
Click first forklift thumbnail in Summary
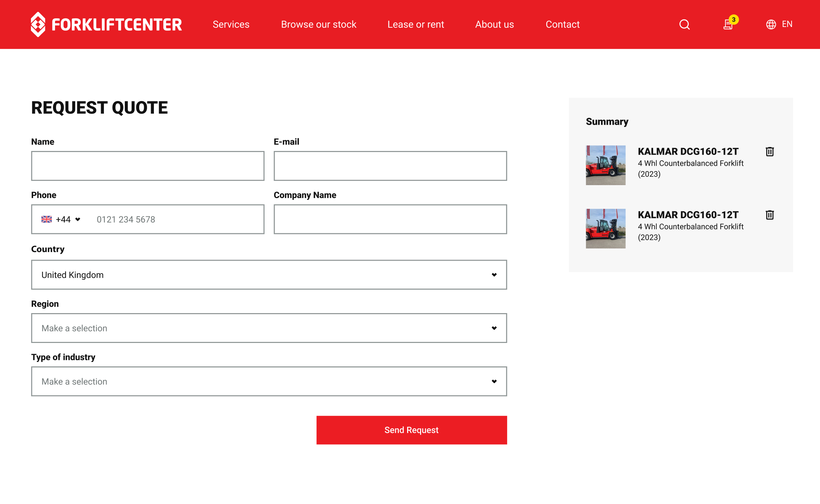pyautogui.click(x=606, y=165)
